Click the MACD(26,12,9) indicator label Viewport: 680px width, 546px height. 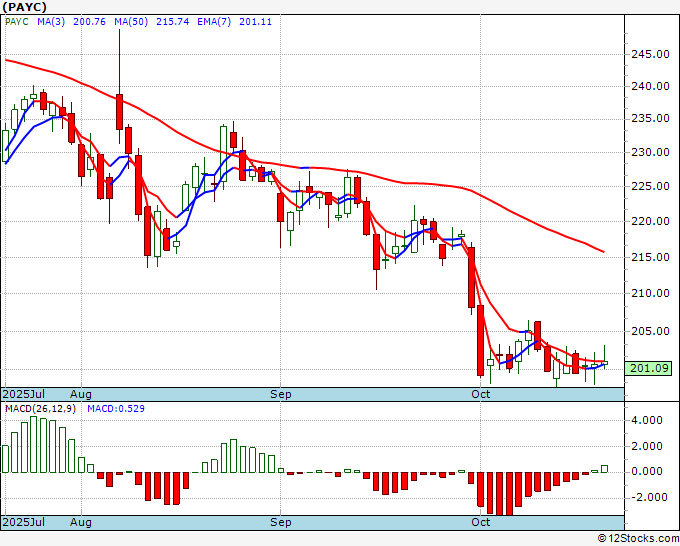(40, 409)
